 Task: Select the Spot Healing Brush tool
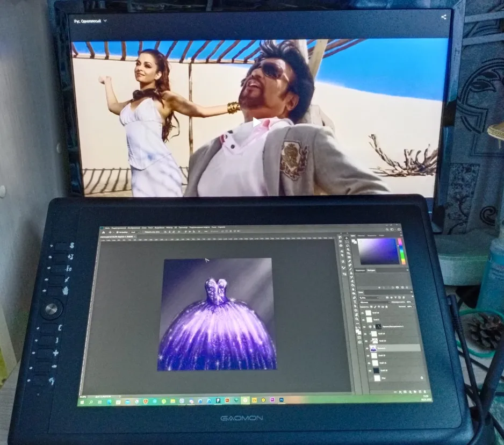[x=350, y=265]
